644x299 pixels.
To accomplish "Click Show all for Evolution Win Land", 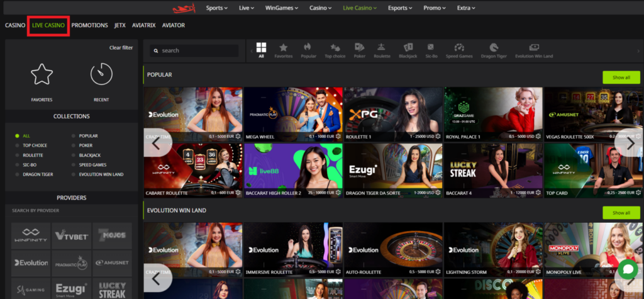I will 621,213.
